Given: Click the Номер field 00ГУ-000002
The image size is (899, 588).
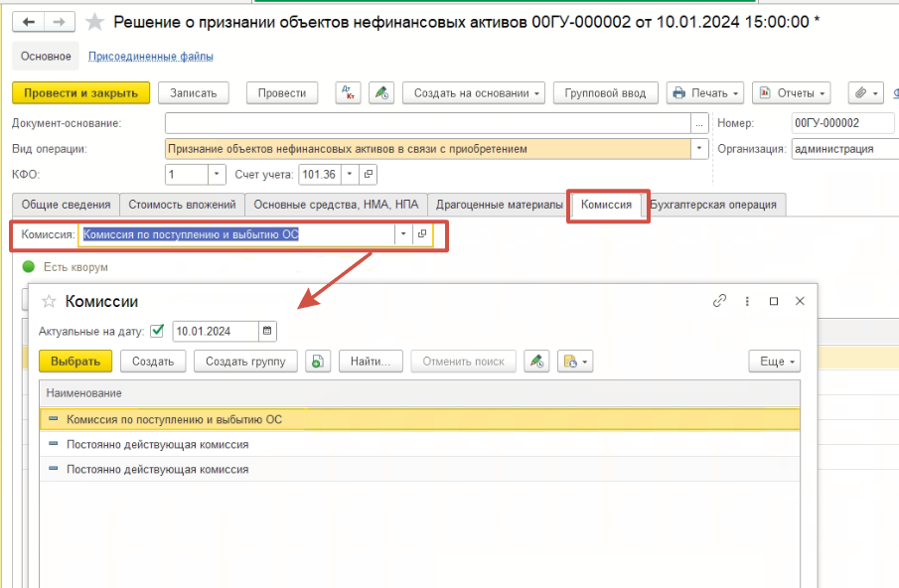Looking at the screenshot, I should [x=842, y=123].
